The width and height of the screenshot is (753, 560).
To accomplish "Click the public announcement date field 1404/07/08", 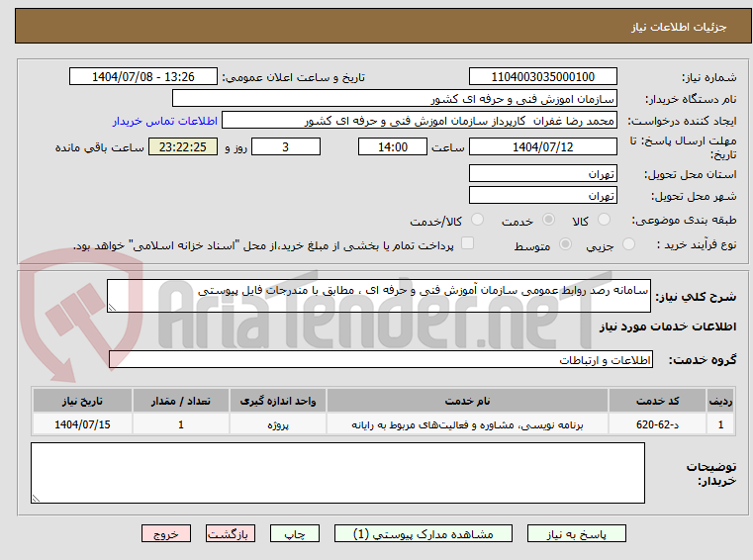I will [143, 77].
